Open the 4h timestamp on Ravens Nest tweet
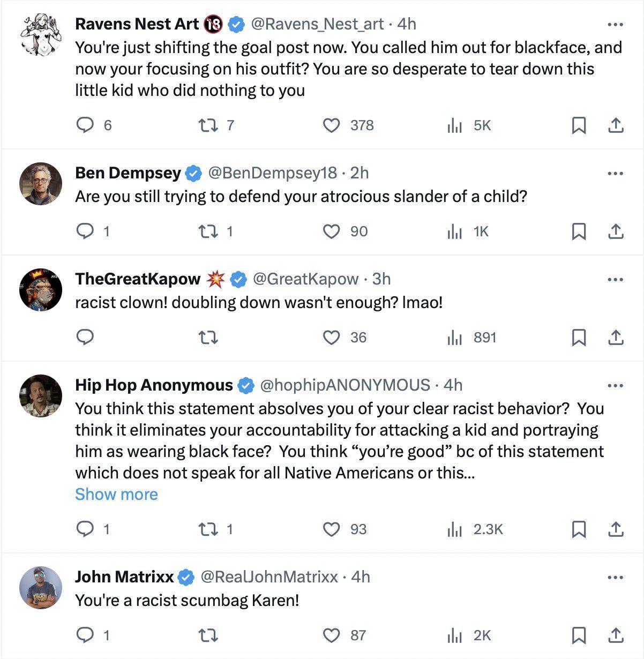 pyautogui.click(x=406, y=24)
